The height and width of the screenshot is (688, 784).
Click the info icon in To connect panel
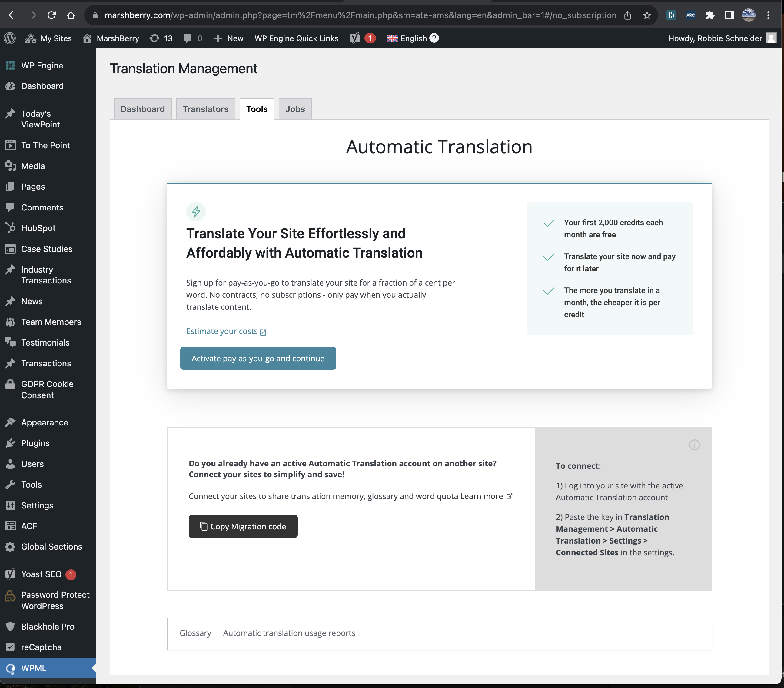694,445
